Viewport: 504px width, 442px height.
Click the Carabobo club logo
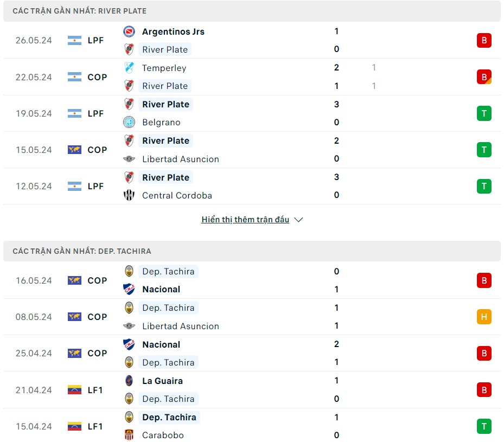tap(129, 435)
